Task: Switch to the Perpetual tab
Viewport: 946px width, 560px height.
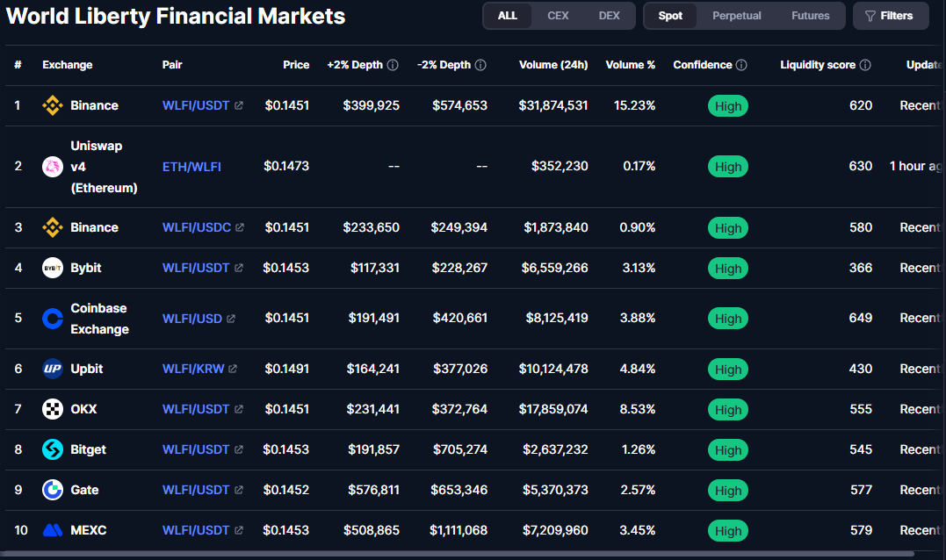Action: click(737, 16)
